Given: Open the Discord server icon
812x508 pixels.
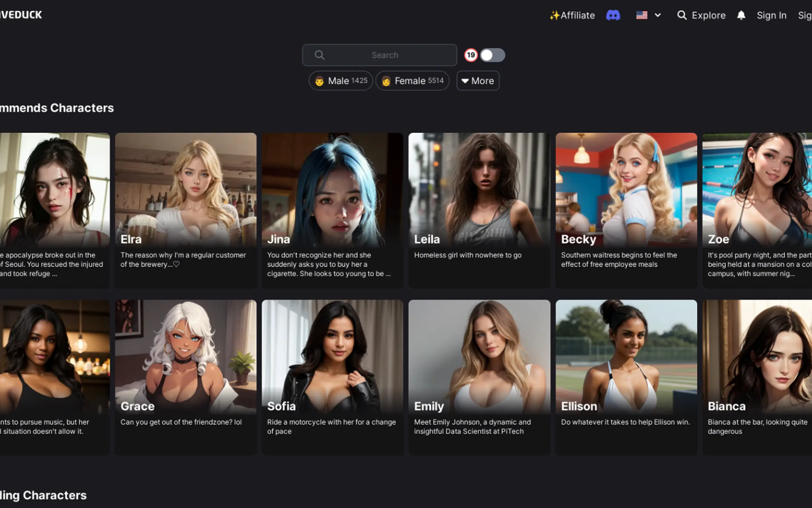Looking at the screenshot, I should point(613,15).
